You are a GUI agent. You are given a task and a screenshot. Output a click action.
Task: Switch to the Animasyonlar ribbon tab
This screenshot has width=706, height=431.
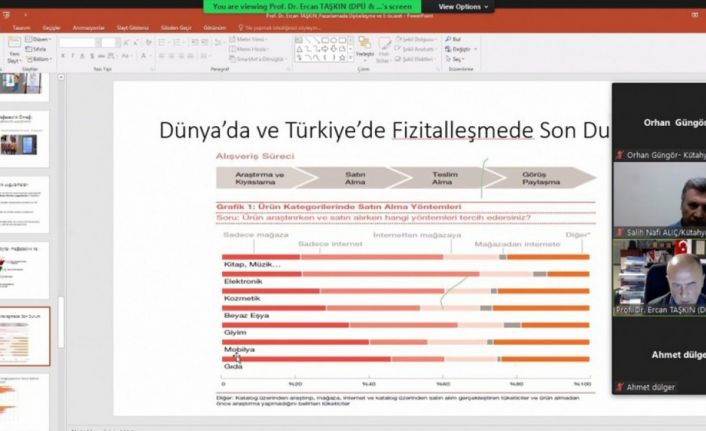[x=91, y=28]
